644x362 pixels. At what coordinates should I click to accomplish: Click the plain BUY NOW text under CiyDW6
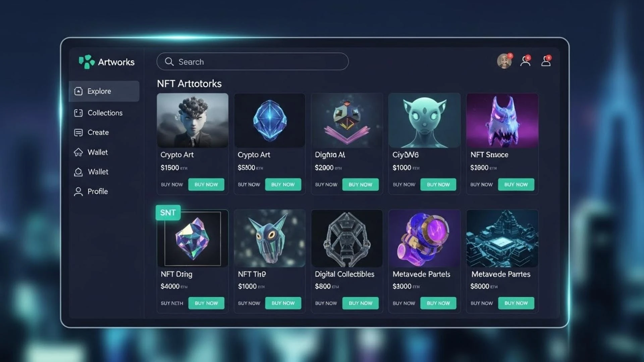[x=404, y=184]
